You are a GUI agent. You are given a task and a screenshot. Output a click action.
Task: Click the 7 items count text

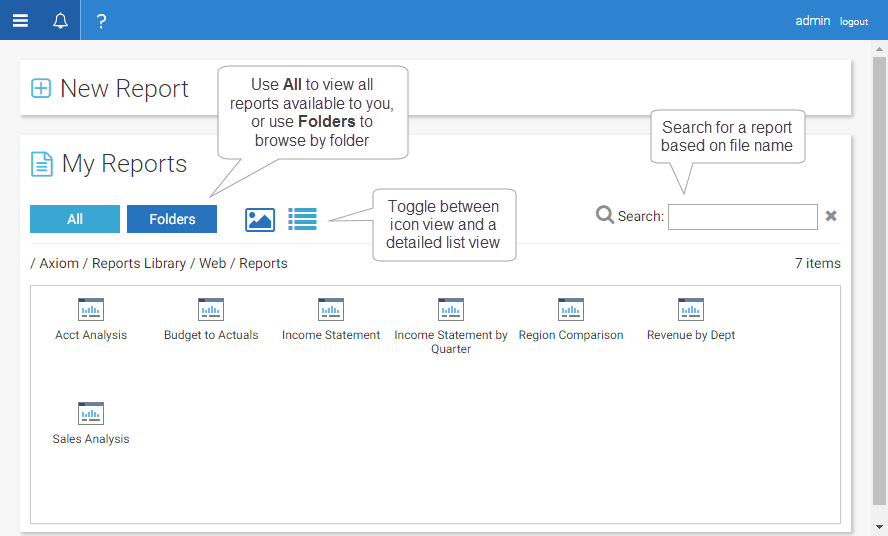pos(817,263)
